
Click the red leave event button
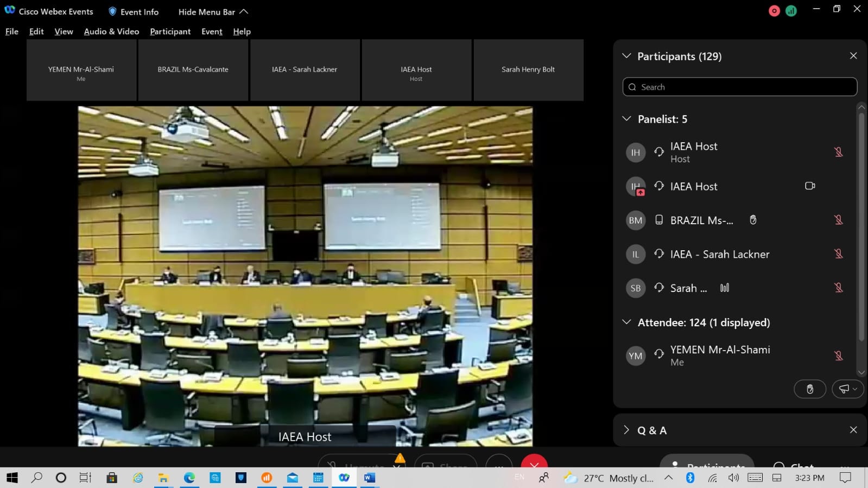[x=534, y=462]
